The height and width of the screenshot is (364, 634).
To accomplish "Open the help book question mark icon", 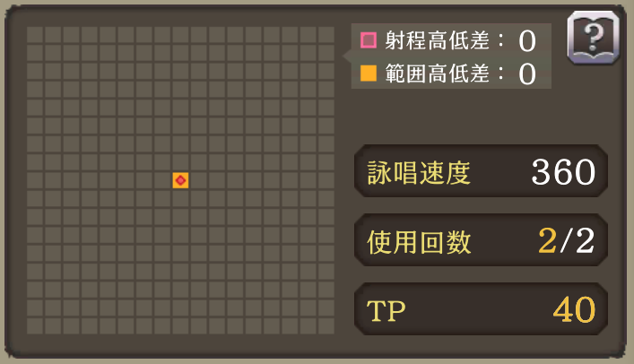I will (x=593, y=38).
